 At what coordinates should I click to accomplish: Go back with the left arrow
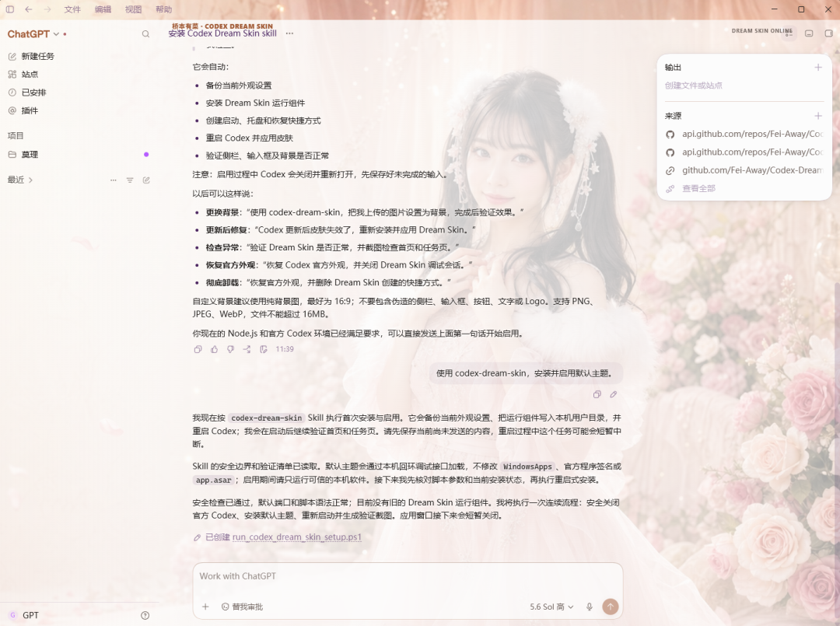click(x=29, y=9)
